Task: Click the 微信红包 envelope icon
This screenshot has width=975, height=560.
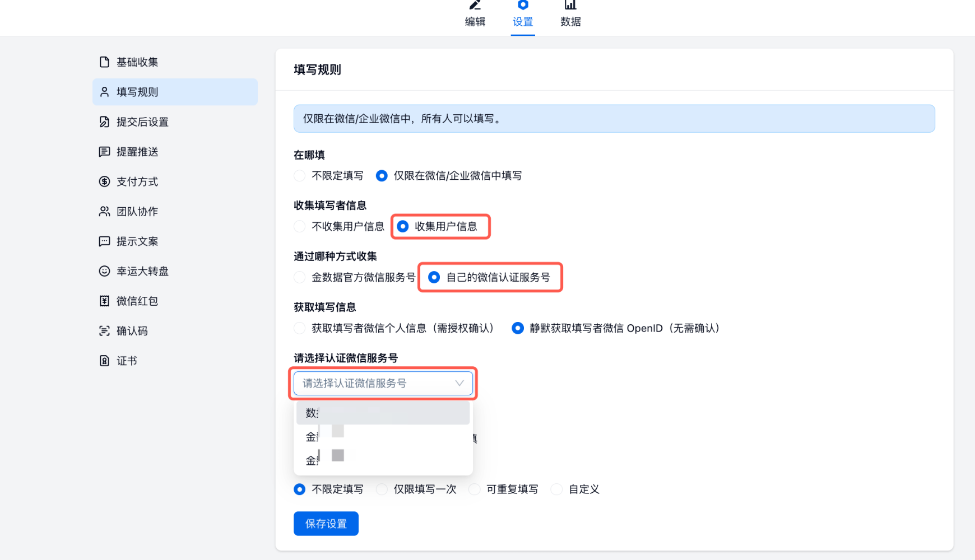Action: (x=104, y=301)
